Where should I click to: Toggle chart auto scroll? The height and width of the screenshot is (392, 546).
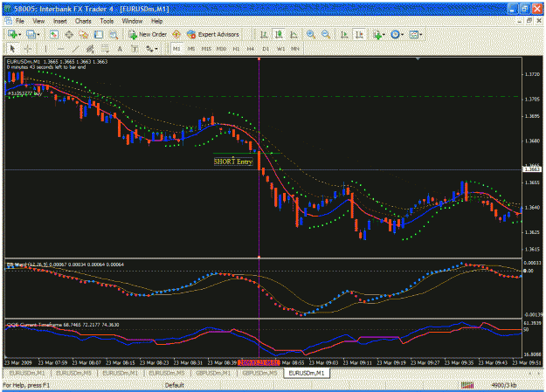[x=344, y=34]
